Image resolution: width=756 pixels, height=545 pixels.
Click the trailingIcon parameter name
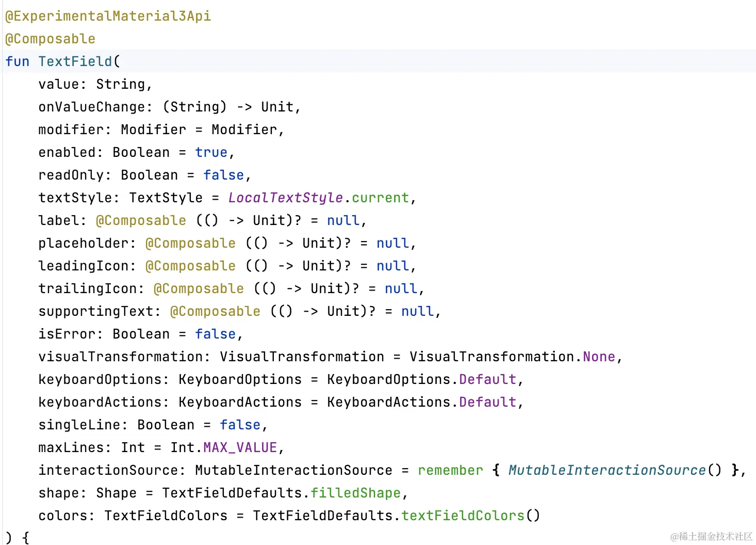click(88, 288)
